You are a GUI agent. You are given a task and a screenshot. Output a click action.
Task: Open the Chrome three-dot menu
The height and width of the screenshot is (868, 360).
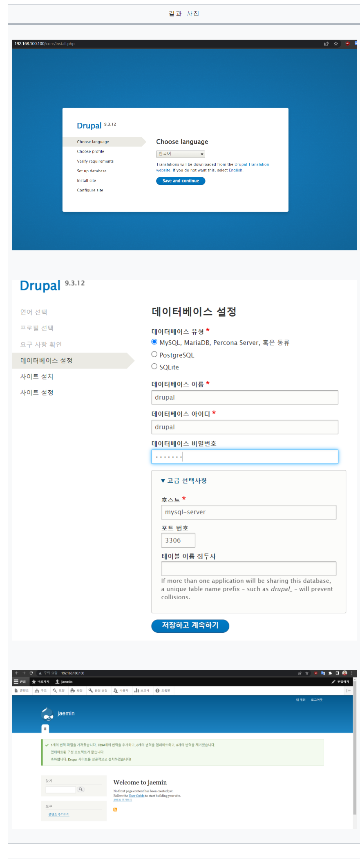(x=352, y=673)
